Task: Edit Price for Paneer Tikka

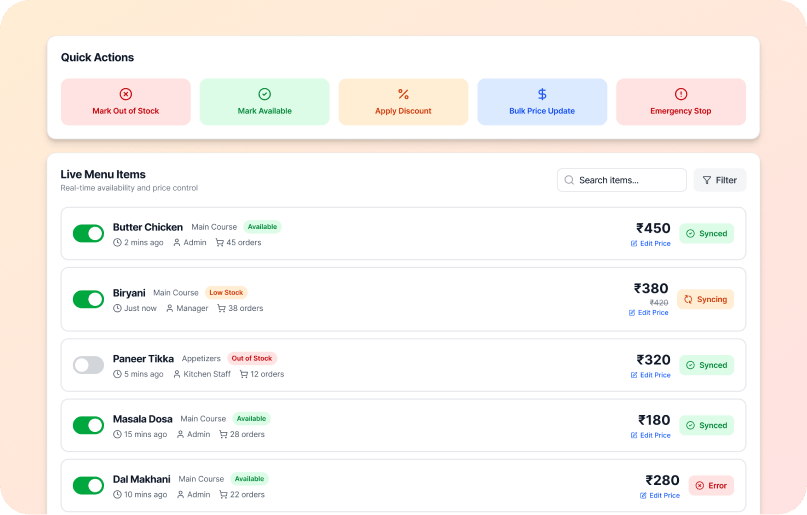Action: 650,375
